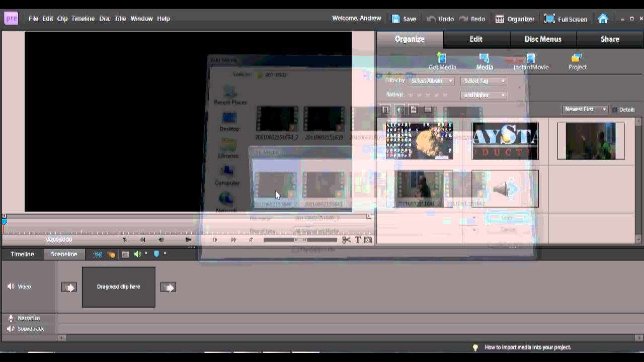Expand the Markers dropdown arrow
This screenshot has height=362, width=644.
click(x=165, y=254)
